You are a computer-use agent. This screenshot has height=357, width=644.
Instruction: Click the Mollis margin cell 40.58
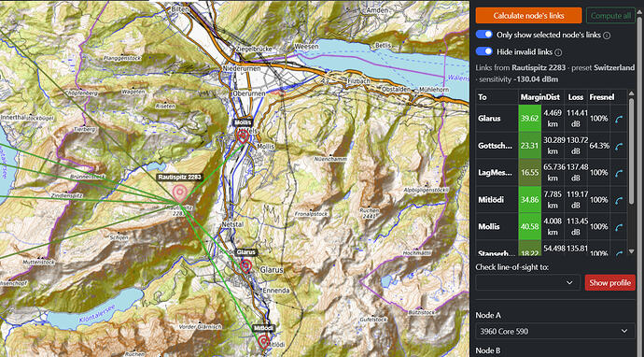click(530, 226)
